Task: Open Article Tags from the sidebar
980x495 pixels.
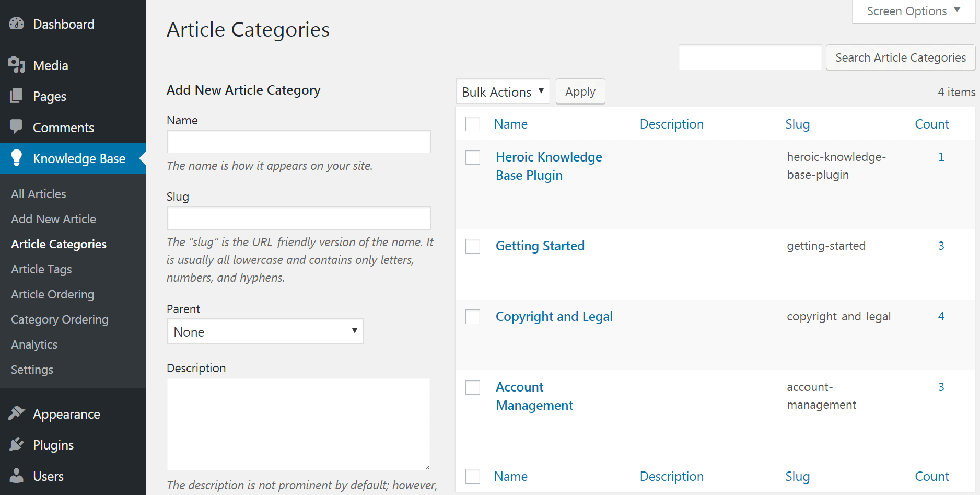Action: pyautogui.click(x=41, y=269)
